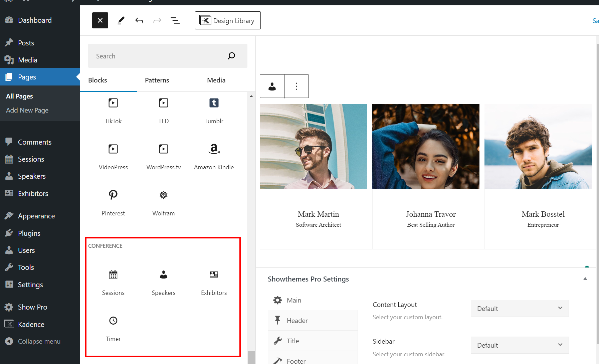Insert the Conference Timer block
The width and height of the screenshot is (599, 364).
pos(113,329)
